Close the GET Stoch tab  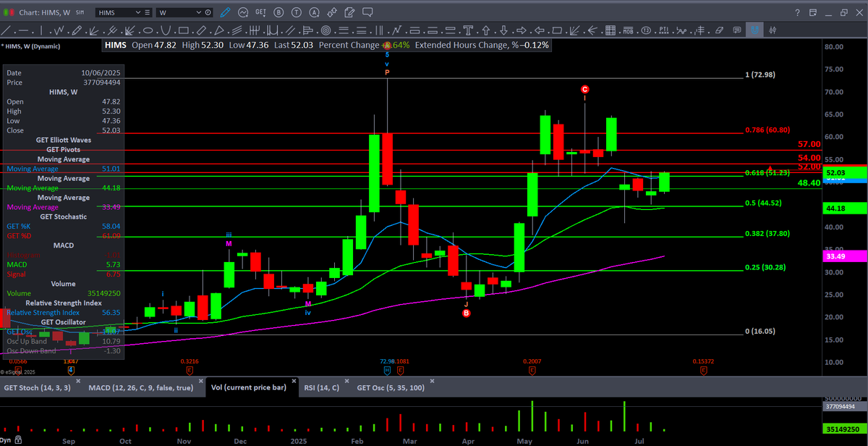(x=77, y=379)
